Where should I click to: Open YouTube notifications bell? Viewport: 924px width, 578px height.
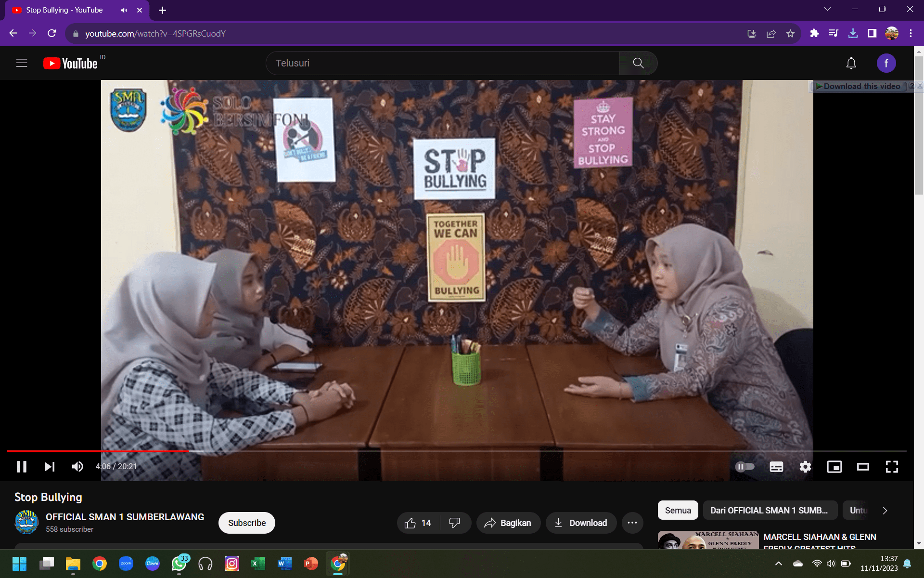click(x=851, y=63)
